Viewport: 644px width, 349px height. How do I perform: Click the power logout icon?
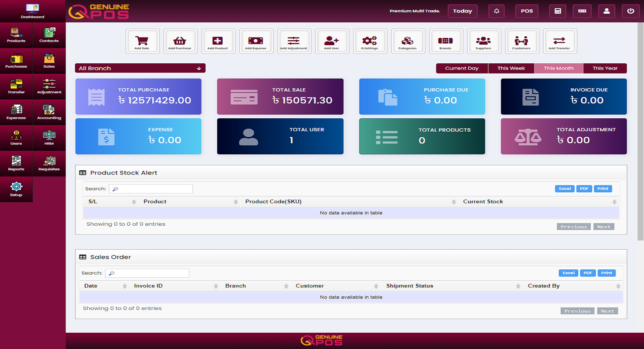631,11
